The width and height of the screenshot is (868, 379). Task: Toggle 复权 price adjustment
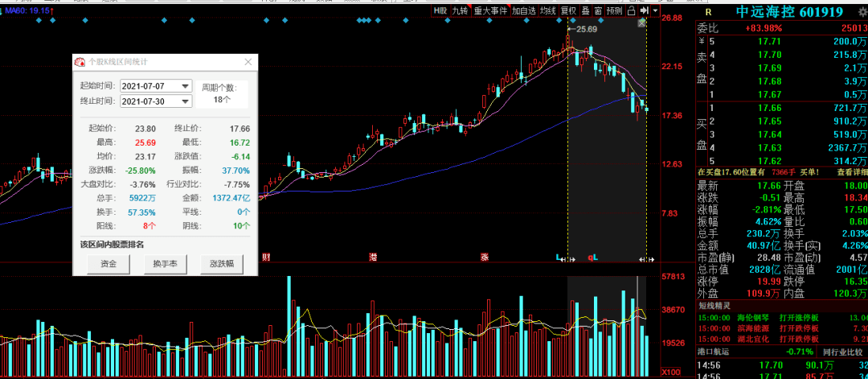[568, 10]
